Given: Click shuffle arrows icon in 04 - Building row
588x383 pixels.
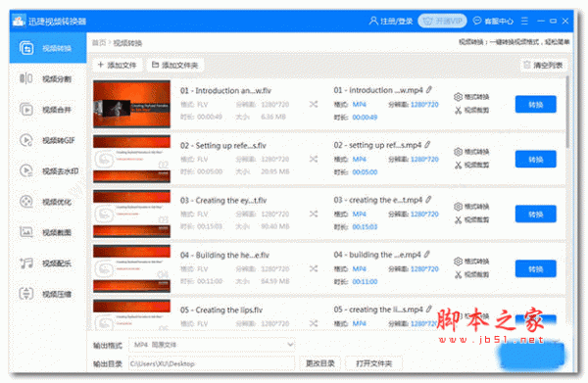Looking at the screenshot, I should 314,268.
